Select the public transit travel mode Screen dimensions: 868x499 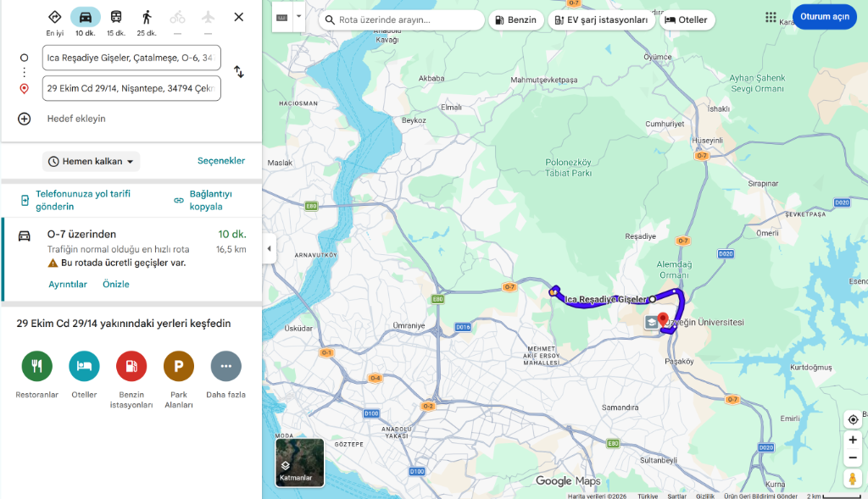tap(116, 17)
